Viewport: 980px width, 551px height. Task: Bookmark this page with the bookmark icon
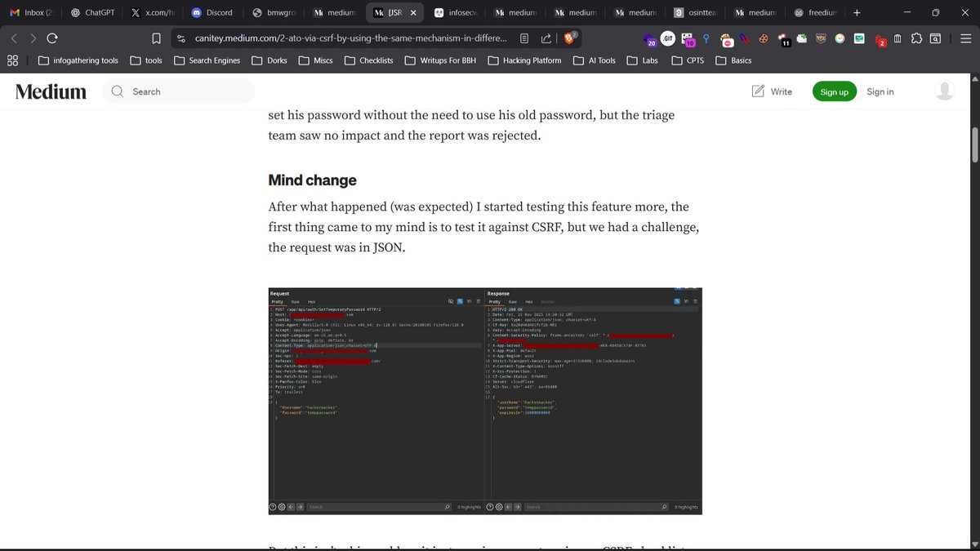[x=156, y=38]
